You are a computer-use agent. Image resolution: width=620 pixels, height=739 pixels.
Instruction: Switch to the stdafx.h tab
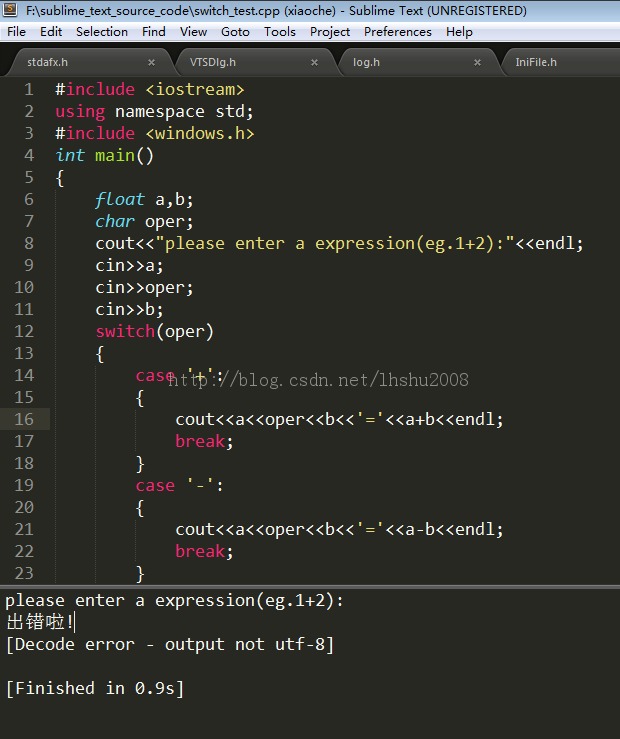click(48, 62)
